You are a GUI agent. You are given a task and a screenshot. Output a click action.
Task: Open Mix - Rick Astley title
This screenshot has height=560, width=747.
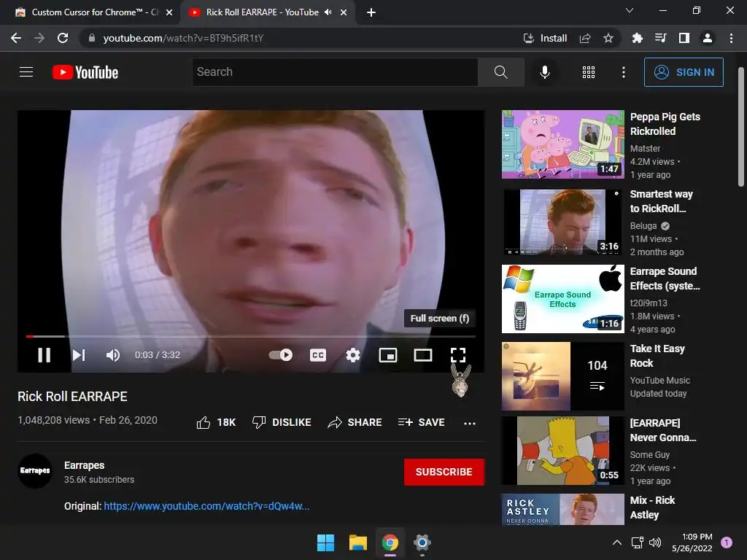652,507
